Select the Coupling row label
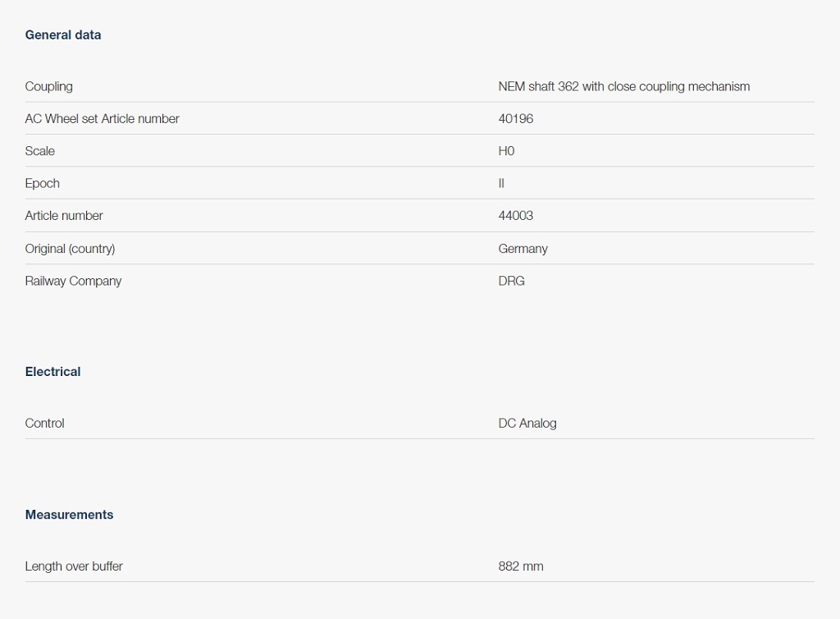 coord(48,86)
